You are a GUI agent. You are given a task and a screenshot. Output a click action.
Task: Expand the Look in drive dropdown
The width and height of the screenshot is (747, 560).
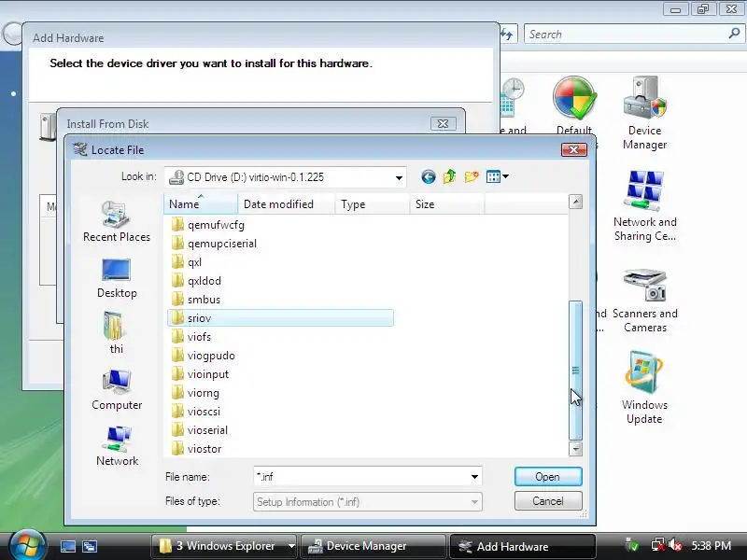click(x=399, y=177)
